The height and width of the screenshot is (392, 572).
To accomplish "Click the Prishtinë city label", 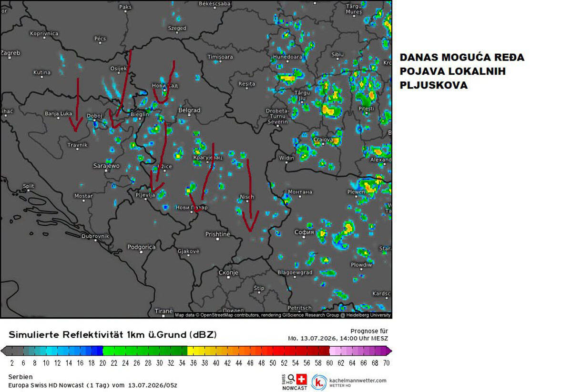I will click(x=217, y=234).
